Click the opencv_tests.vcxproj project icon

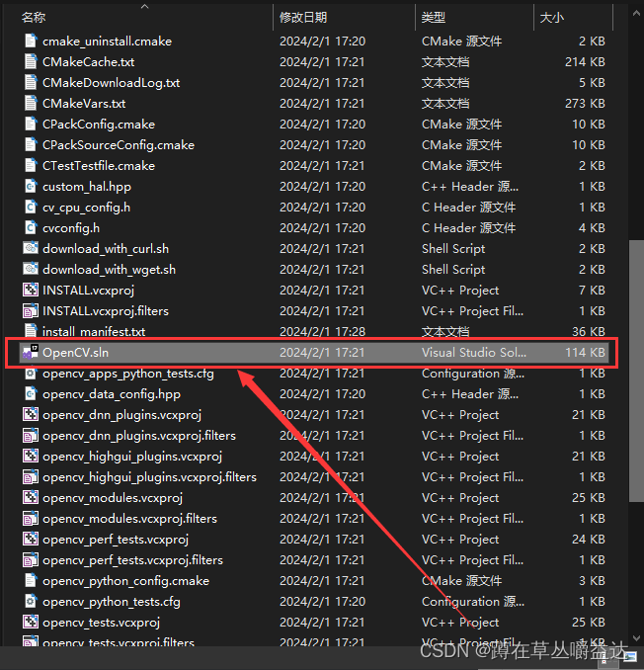(31, 623)
